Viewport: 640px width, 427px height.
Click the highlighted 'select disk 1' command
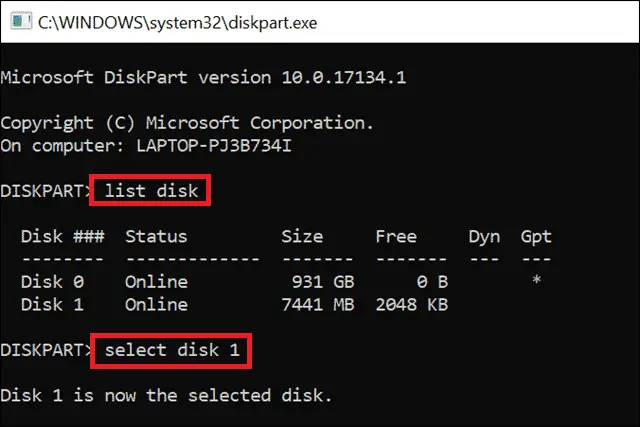(x=172, y=350)
